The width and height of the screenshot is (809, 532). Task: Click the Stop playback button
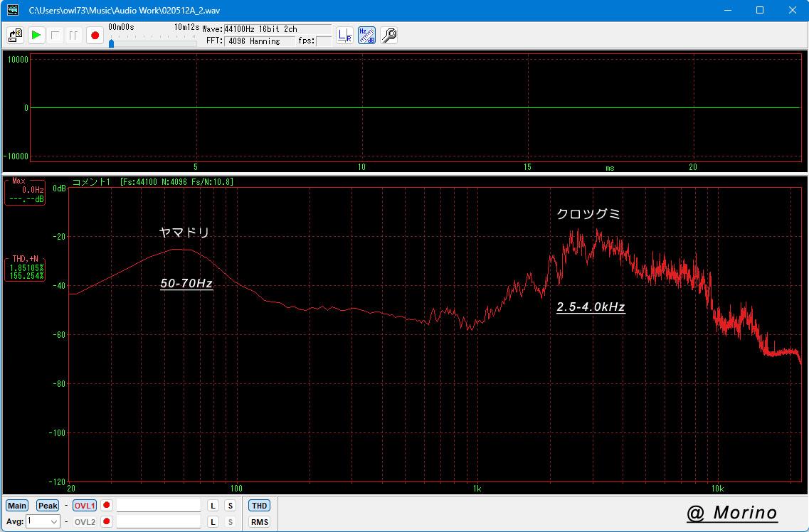[x=55, y=35]
